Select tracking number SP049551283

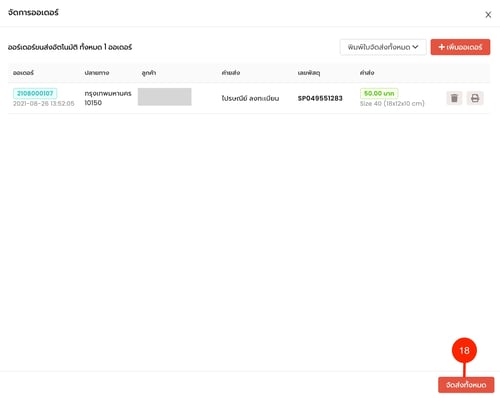click(320, 98)
